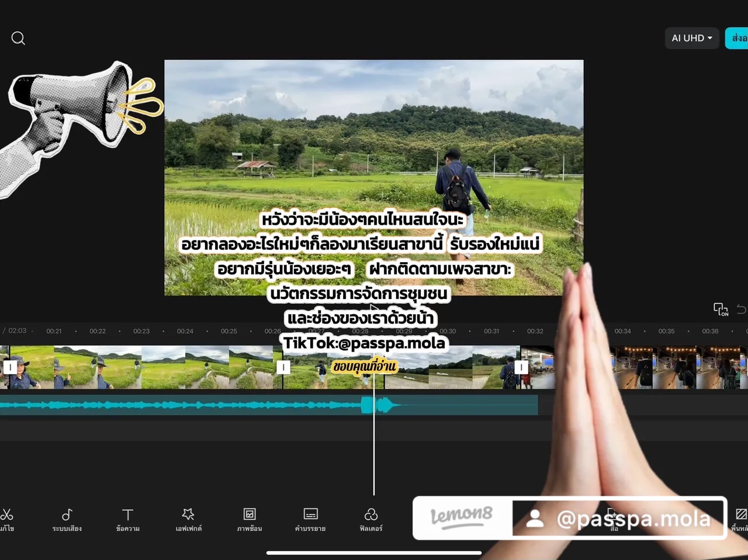Click the 02:03 total duration text
This screenshot has width=748, height=560.
pos(17,331)
